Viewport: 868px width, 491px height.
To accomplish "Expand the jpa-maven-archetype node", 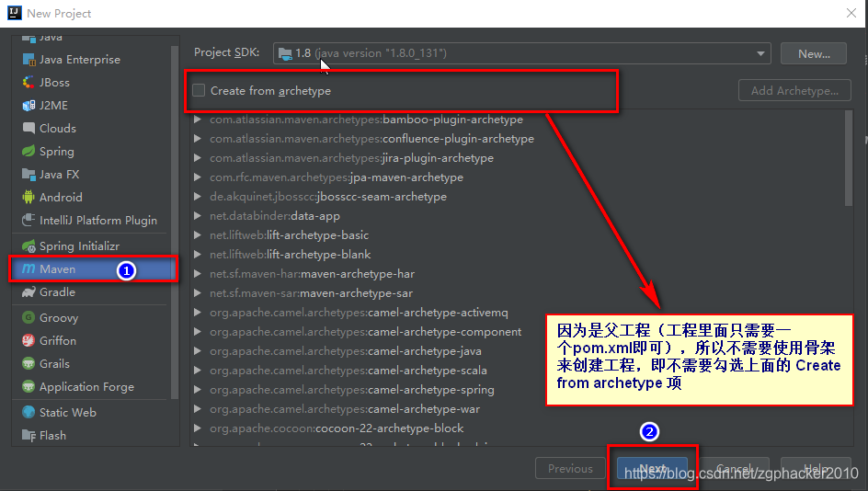I will coord(198,177).
